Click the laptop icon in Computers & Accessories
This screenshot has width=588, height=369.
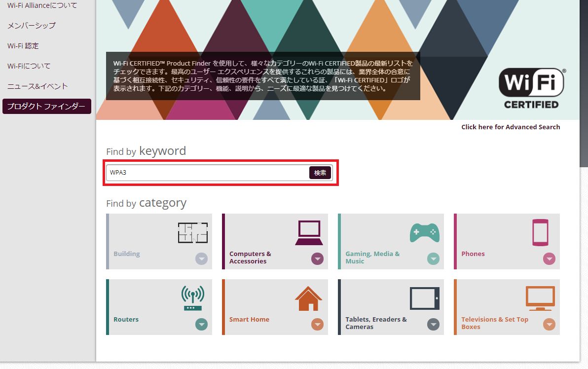pyautogui.click(x=309, y=233)
